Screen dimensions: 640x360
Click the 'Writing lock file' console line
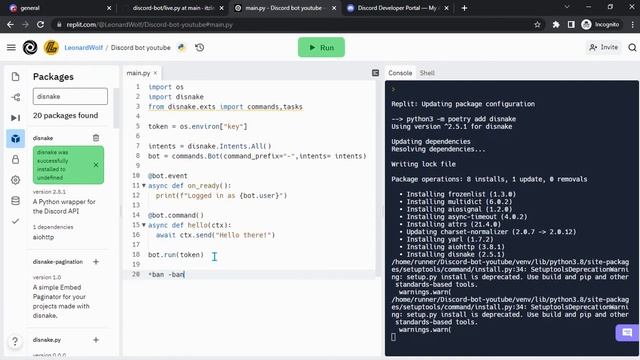424,164
